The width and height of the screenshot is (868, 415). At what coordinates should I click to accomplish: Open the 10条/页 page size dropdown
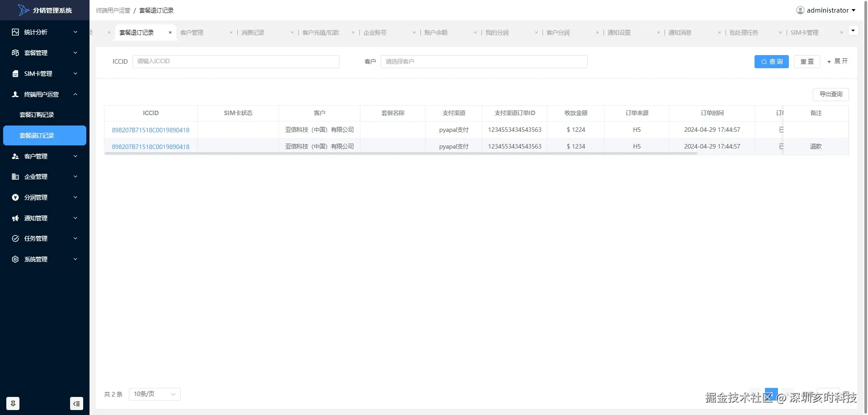coord(155,394)
